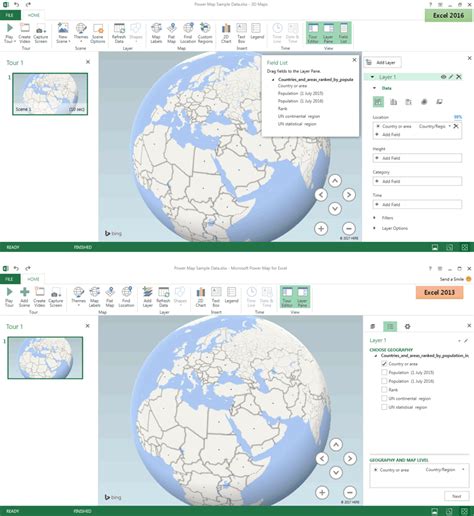Open the Country/Region dropdown in the Excel 2013 map level box
474x516 pixels.
click(463, 470)
